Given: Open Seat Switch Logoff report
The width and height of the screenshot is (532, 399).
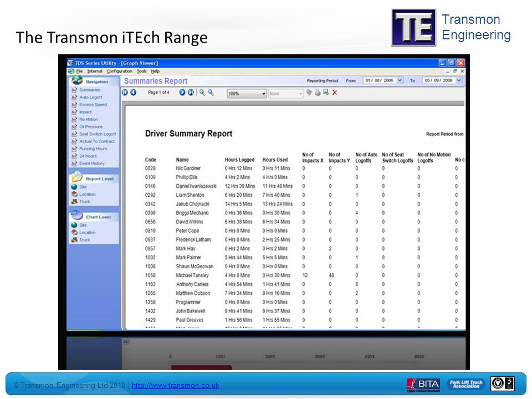Looking at the screenshot, I should (98, 134).
